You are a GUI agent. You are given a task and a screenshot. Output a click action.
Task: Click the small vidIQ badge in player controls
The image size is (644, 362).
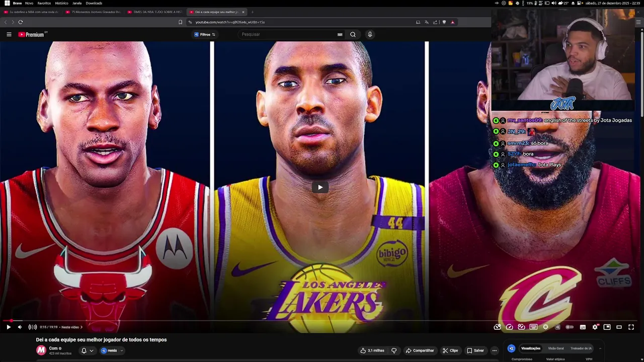pos(557,327)
